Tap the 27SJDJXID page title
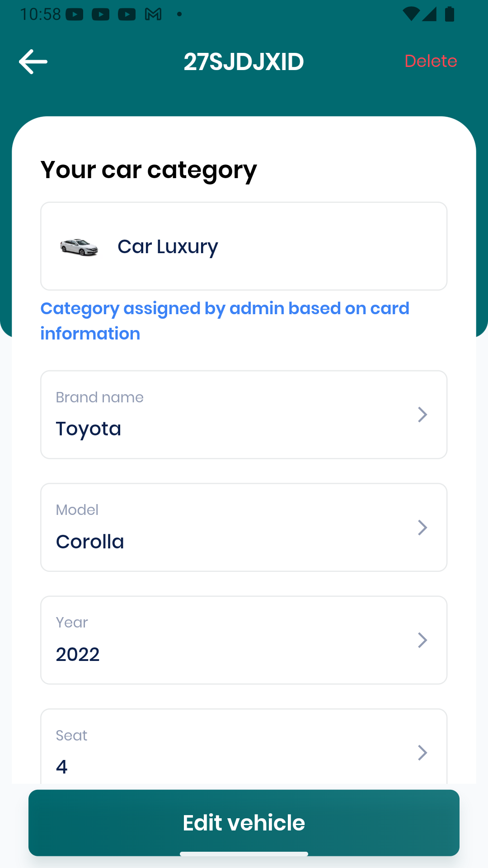 tap(244, 61)
